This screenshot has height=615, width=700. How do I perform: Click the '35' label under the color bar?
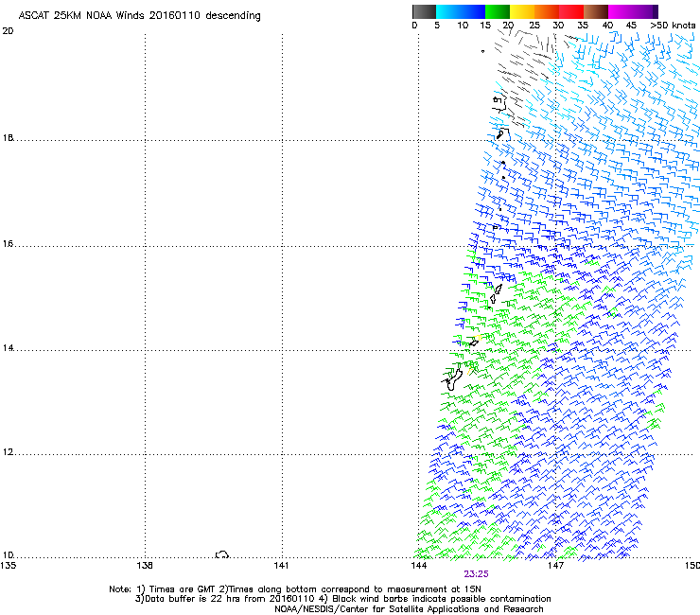point(583,25)
